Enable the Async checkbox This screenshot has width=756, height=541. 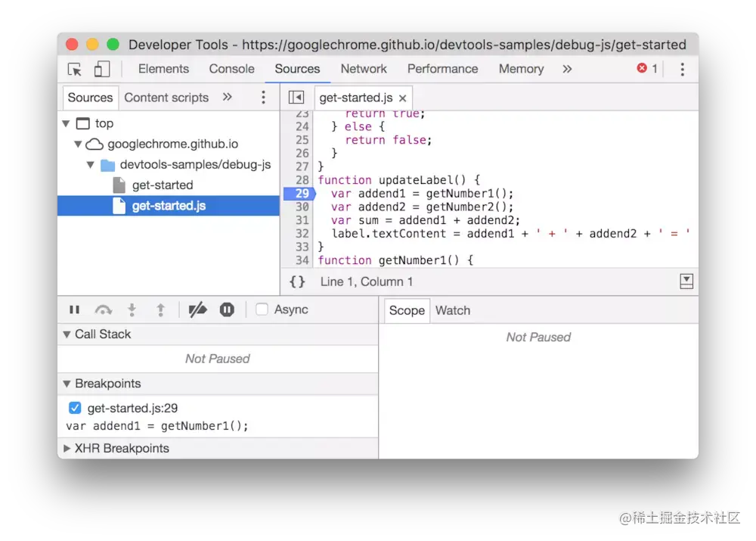click(x=262, y=309)
